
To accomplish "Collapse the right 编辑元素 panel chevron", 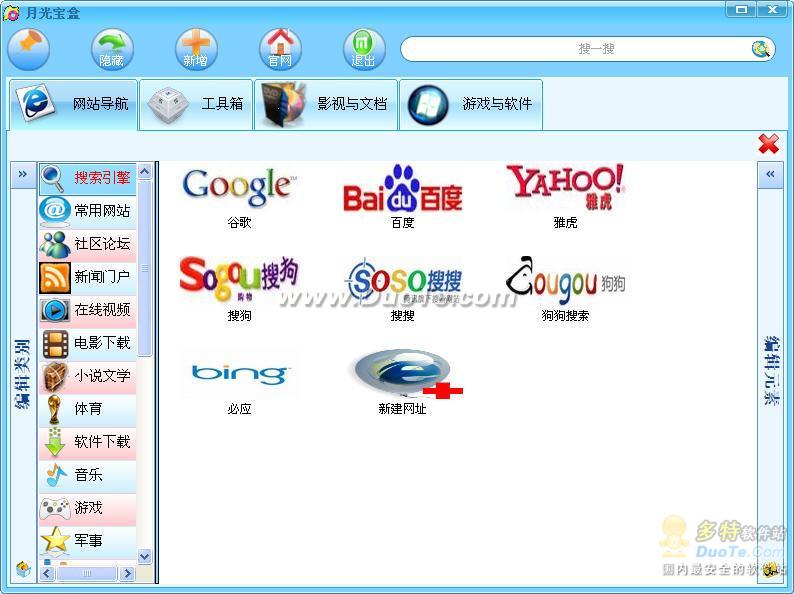I will 770,174.
